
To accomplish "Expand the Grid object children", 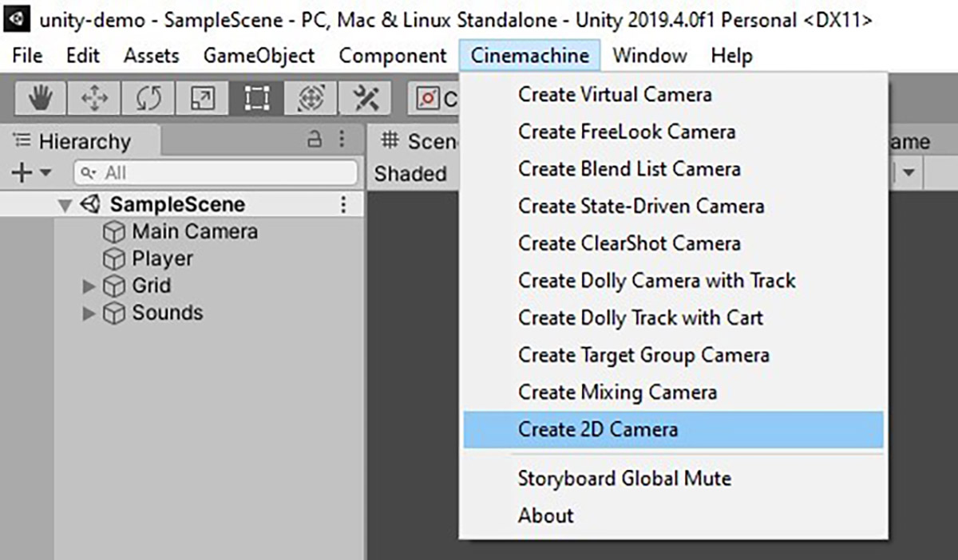I will pos(89,286).
